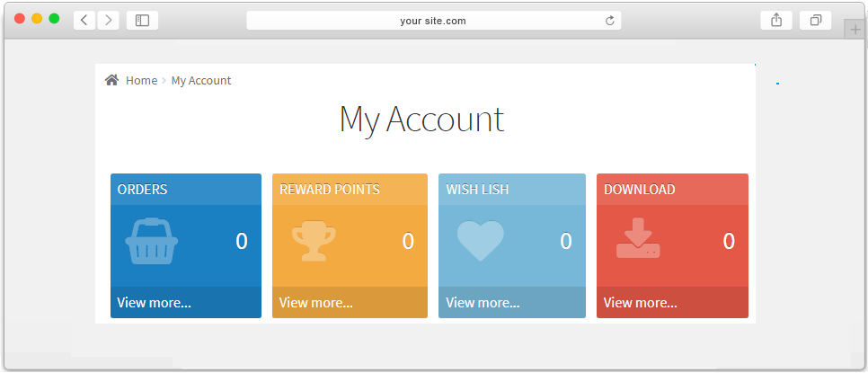
Task: Go back to the previous page
Action: 84,21
